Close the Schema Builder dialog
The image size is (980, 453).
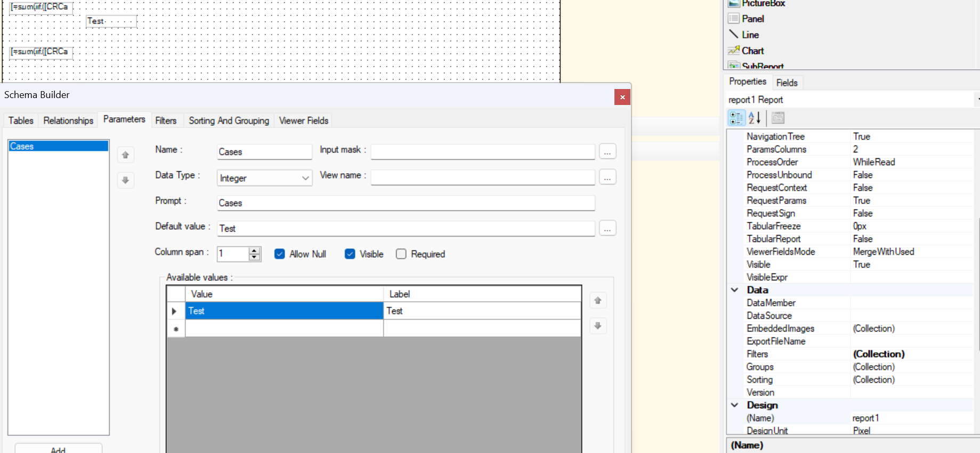pyautogui.click(x=622, y=97)
